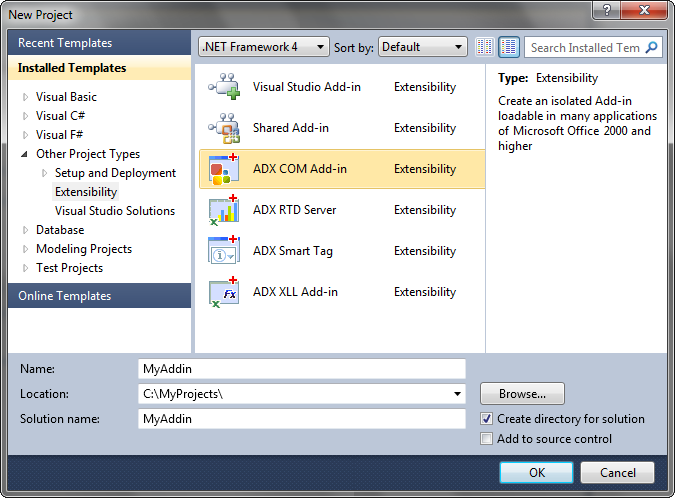The height and width of the screenshot is (498, 675).
Task: Open the Online Templates section
Action: click(x=99, y=296)
